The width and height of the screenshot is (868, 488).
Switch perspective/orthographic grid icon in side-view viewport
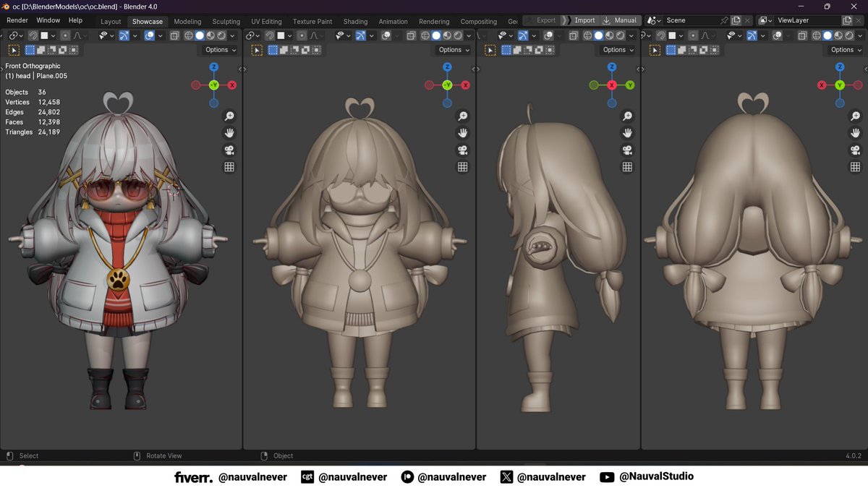[x=627, y=166]
